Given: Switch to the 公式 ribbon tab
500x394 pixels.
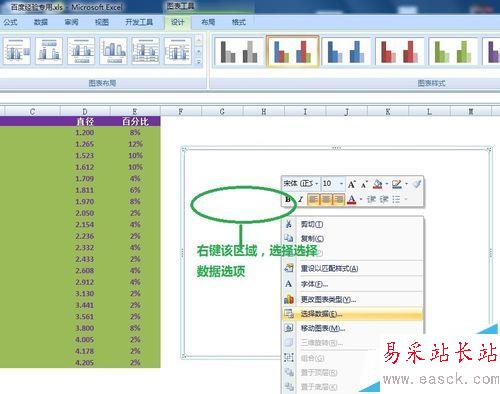Looking at the screenshot, I should [x=10, y=22].
